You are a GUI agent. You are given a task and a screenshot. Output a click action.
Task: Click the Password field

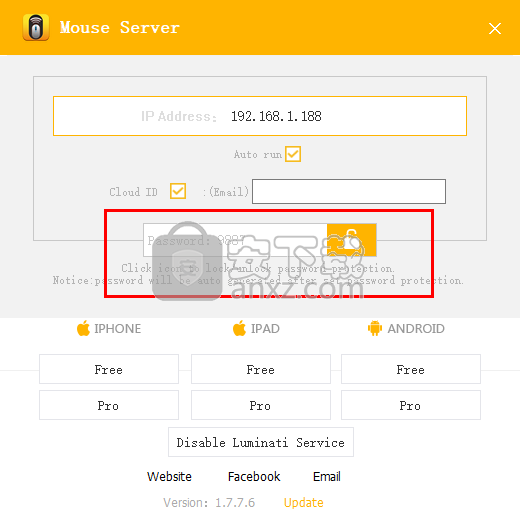pos(235,240)
